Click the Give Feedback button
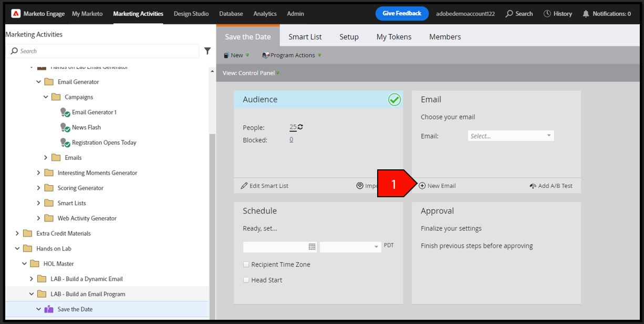 tap(402, 14)
